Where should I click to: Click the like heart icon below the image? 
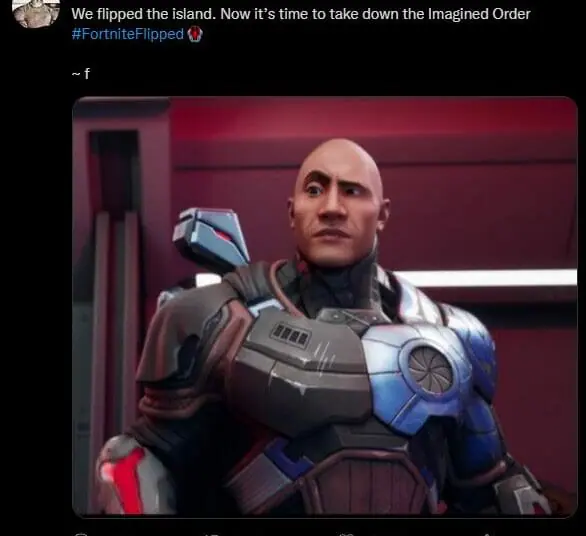pos(346,535)
